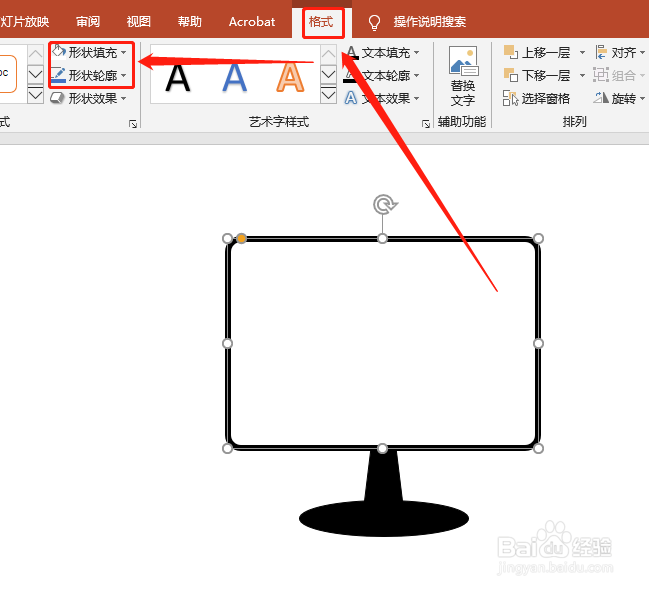The height and width of the screenshot is (590, 649).
Task: Open the 帮助 tab
Action: (190, 22)
